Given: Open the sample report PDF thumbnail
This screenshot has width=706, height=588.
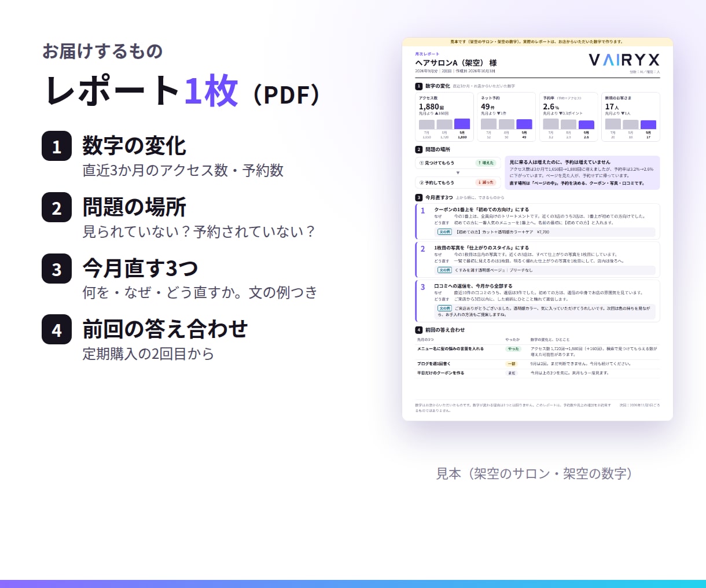Looking at the screenshot, I should (538, 229).
